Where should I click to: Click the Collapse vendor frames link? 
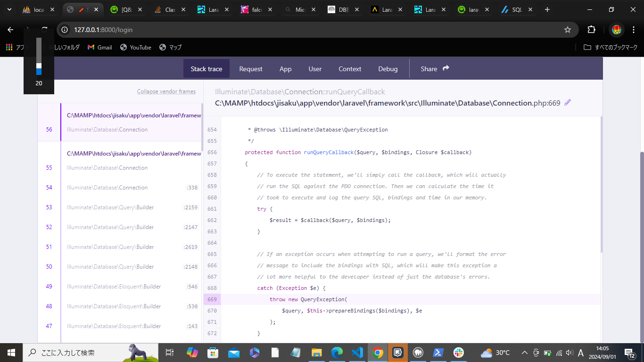(x=166, y=91)
